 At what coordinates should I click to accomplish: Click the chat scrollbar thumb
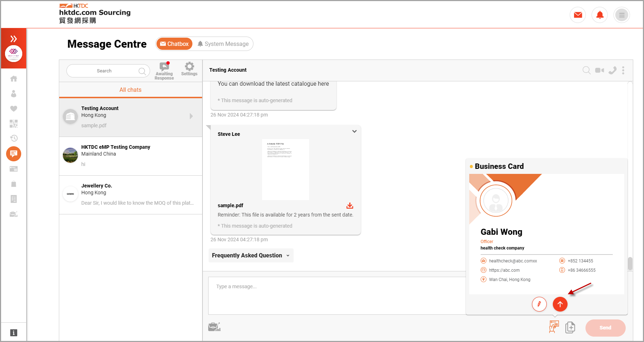coord(630,264)
